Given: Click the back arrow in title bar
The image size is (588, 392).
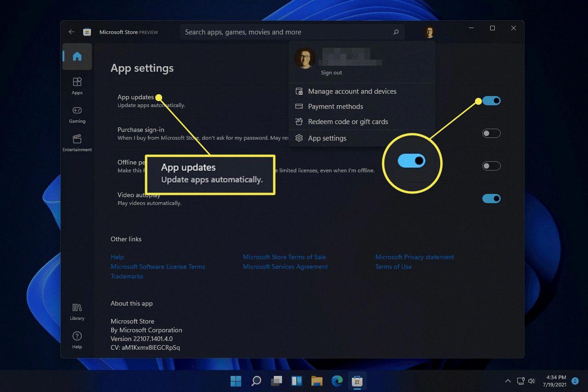Looking at the screenshot, I should (71, 32).
